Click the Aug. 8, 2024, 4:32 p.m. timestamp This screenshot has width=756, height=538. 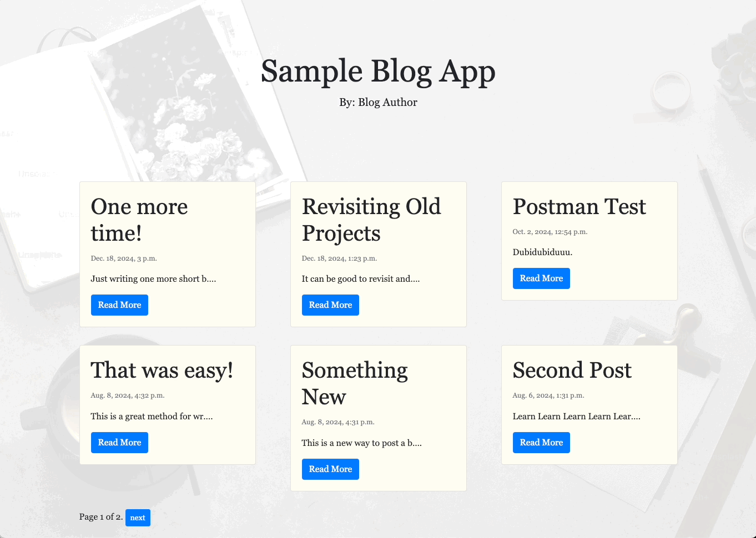tap(128, 395)
